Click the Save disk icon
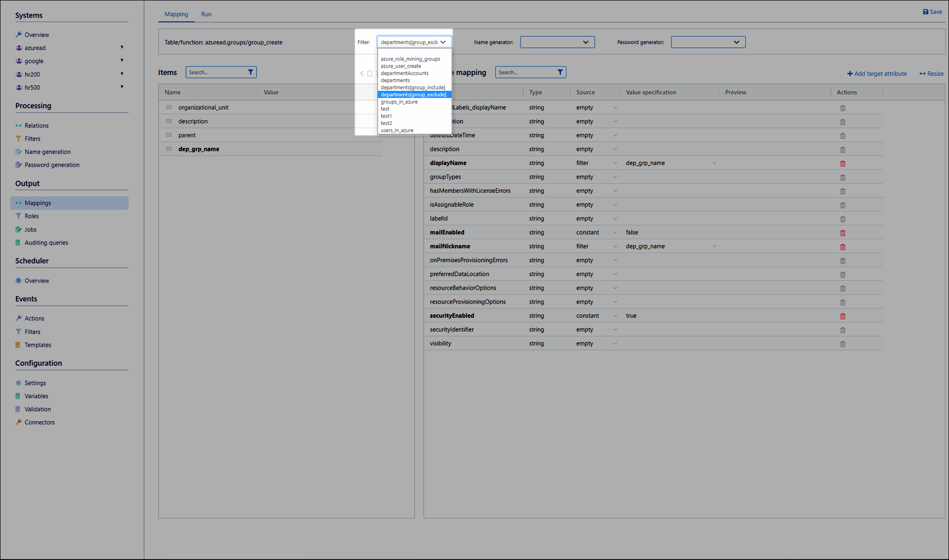This screenshot has height=560, width=949. [926, 12]
